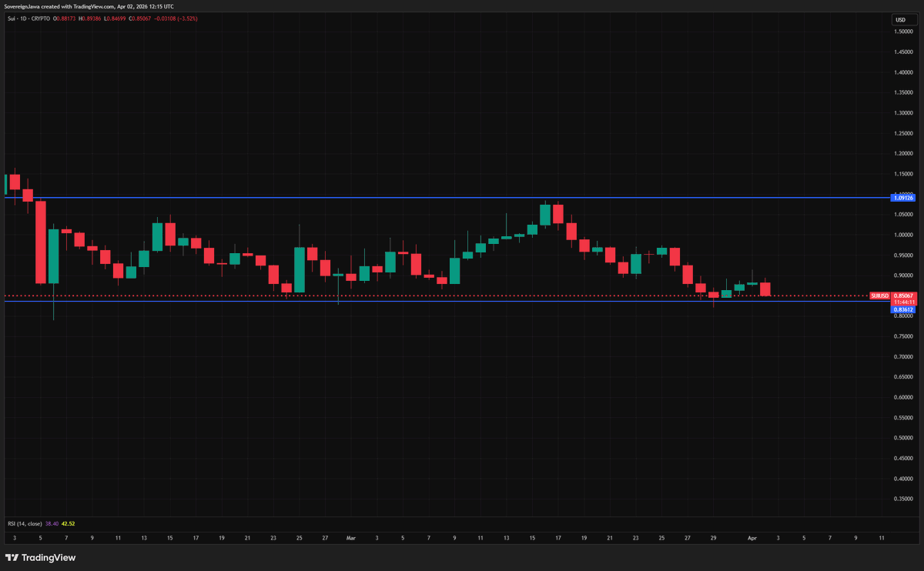924x571 pixels.
Task: Click the Mar label on time axis
Action: coord(351,539)
